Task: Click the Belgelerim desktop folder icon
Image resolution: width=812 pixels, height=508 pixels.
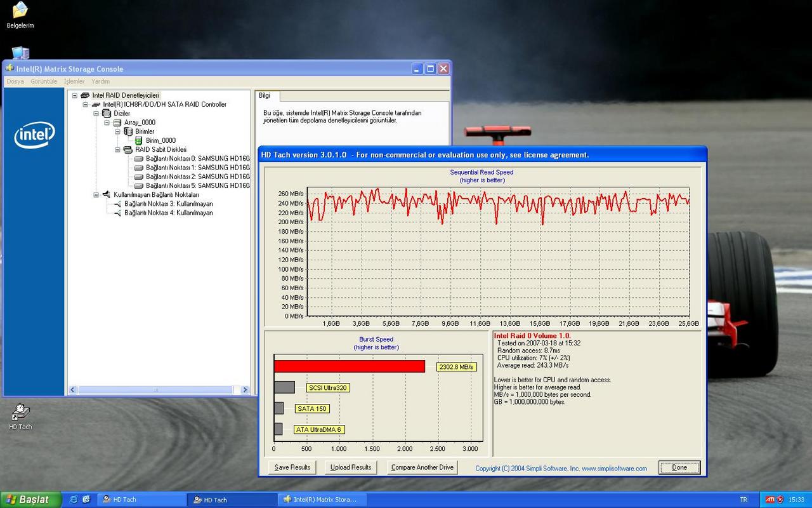Action: tap(20, 10)
